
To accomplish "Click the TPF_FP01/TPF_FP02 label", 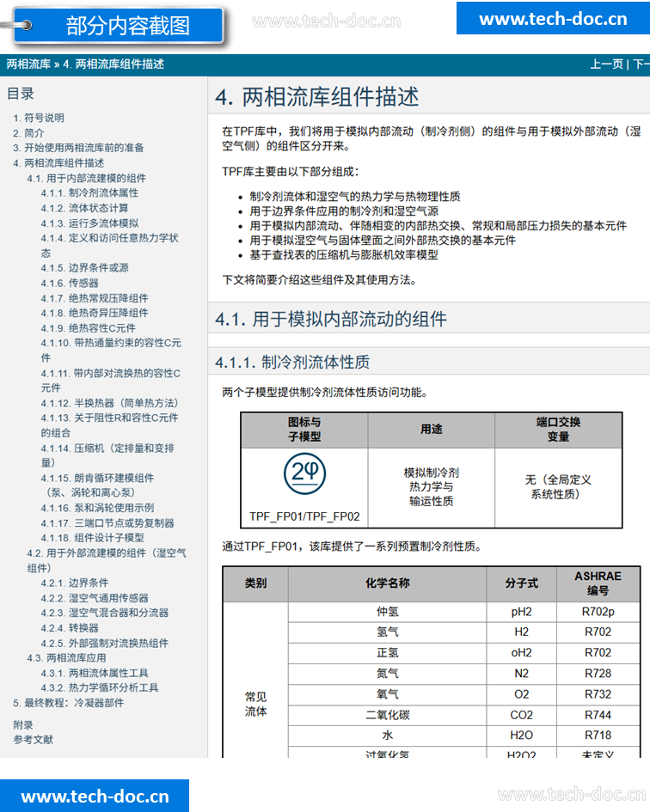I will (304, 516).
